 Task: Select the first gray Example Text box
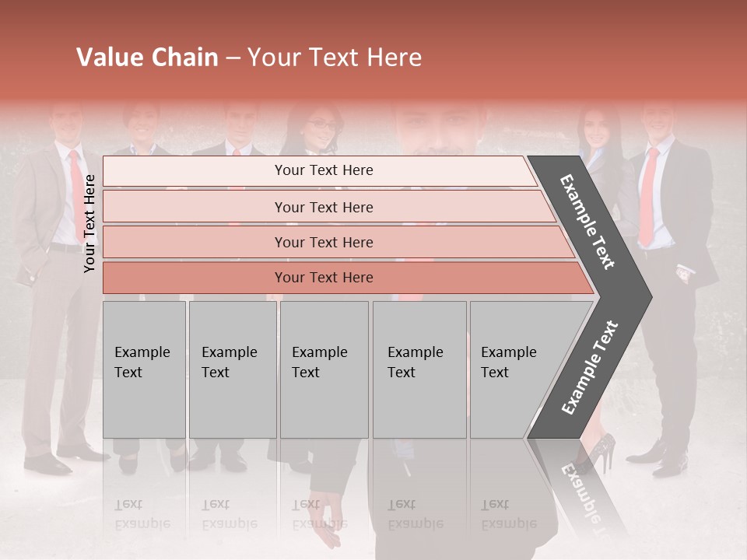click(144, 369)
